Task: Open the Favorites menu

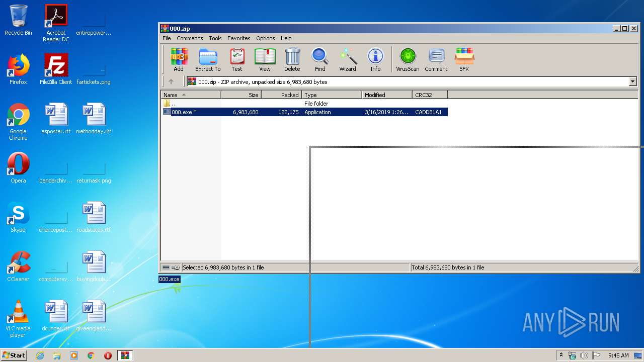Action: click(239, 38)
